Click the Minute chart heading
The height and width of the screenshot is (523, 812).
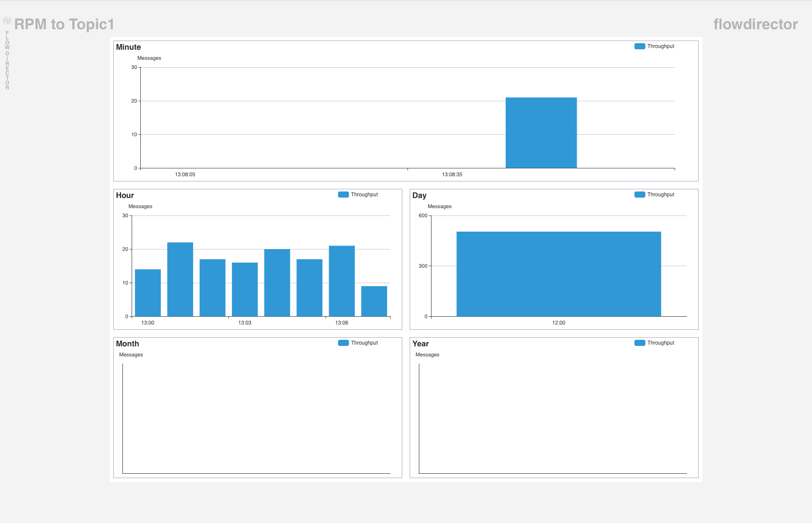pyautogui.click(x=128, y=47)
